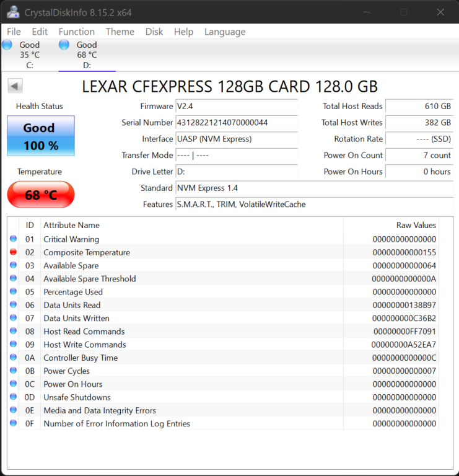
Task: Open the Disk menu
Action: 154,32
